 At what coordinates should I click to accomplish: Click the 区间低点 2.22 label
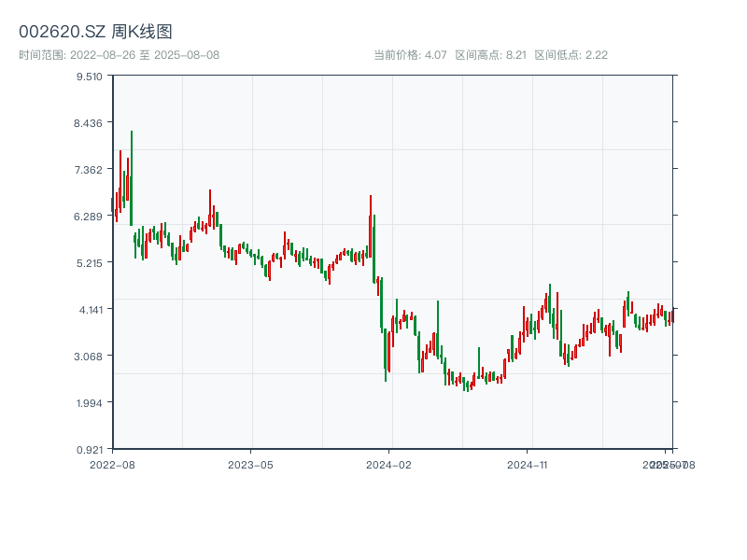pos(571,55)
